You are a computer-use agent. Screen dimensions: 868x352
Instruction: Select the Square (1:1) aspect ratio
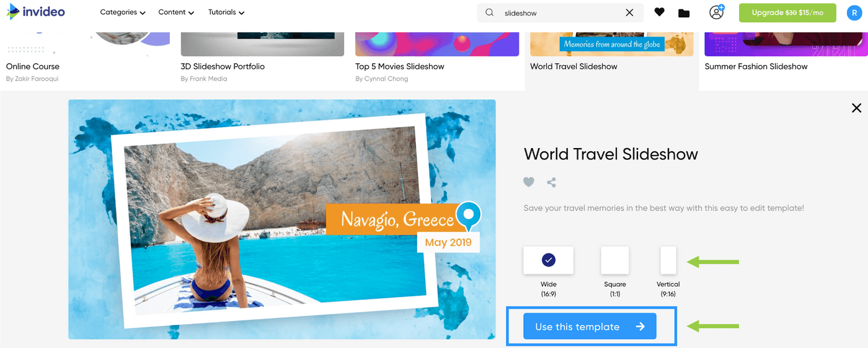[614, 260]
